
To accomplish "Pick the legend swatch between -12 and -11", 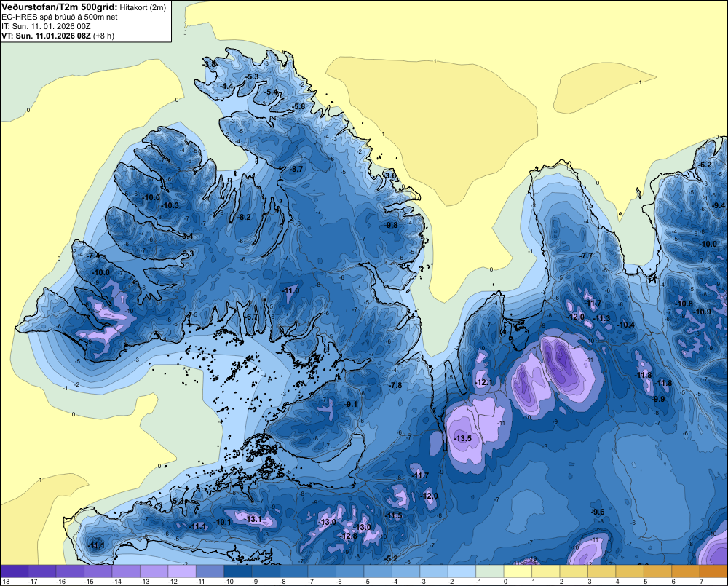I will point(182,571).
